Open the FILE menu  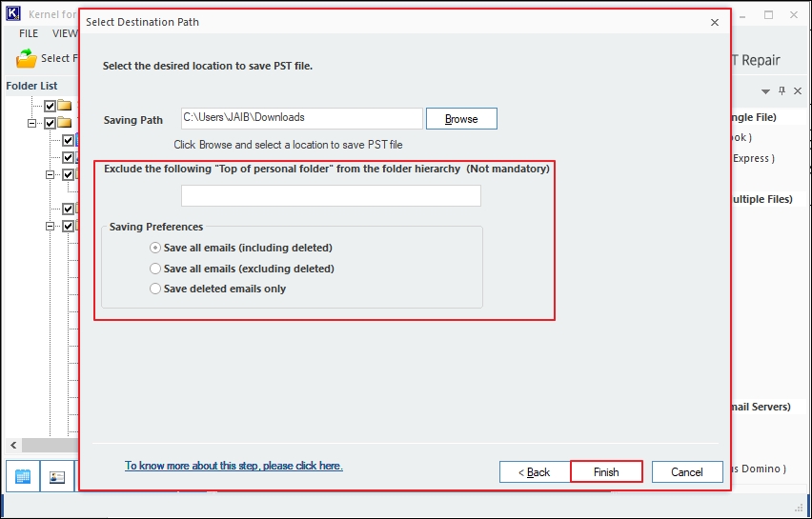29,33
